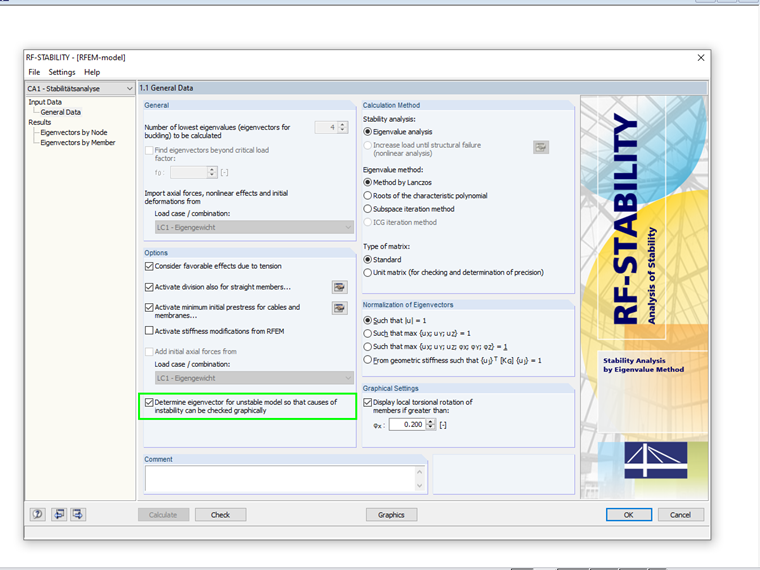Click the Check button

(x=221, y=515)
